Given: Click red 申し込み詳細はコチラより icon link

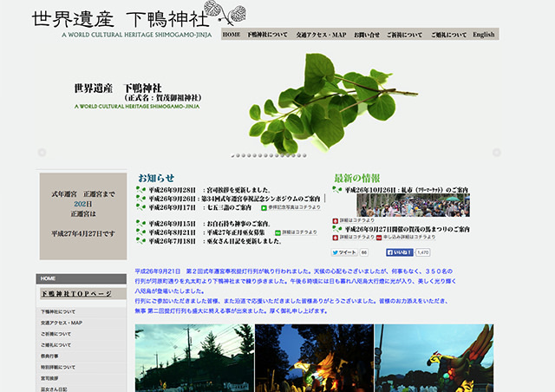Looking at the screenshot, I should coord(406,237).
